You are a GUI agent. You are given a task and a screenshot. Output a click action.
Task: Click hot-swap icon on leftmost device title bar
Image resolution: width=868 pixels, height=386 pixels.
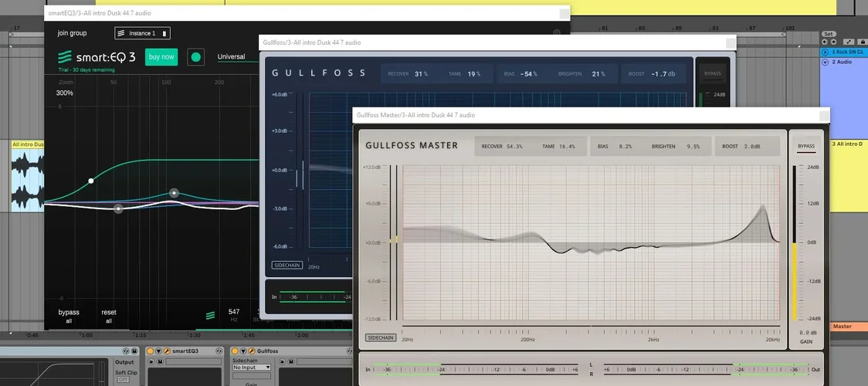pyautogui.click(x=126, y=351)
